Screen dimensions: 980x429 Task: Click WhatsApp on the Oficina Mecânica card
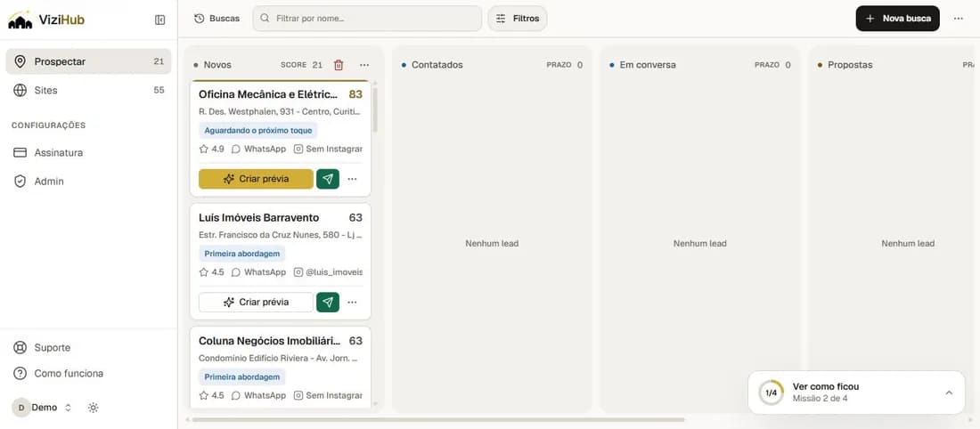tap(258, 150)
